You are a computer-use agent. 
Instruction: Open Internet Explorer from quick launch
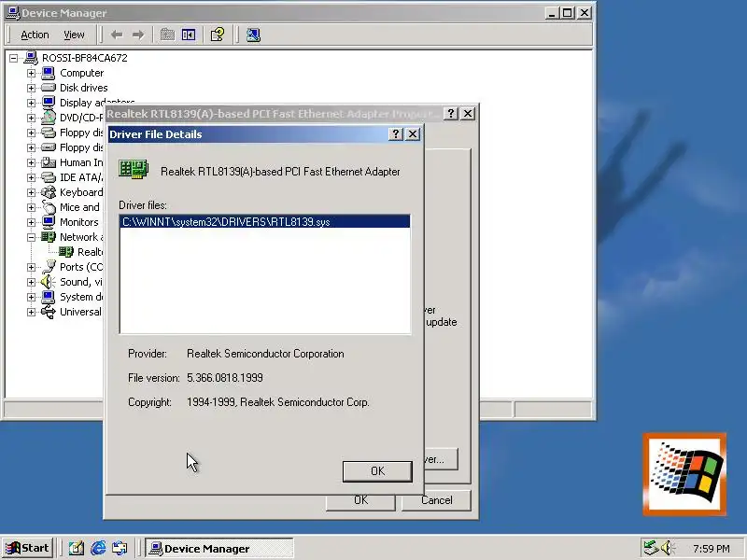point(98,548)
